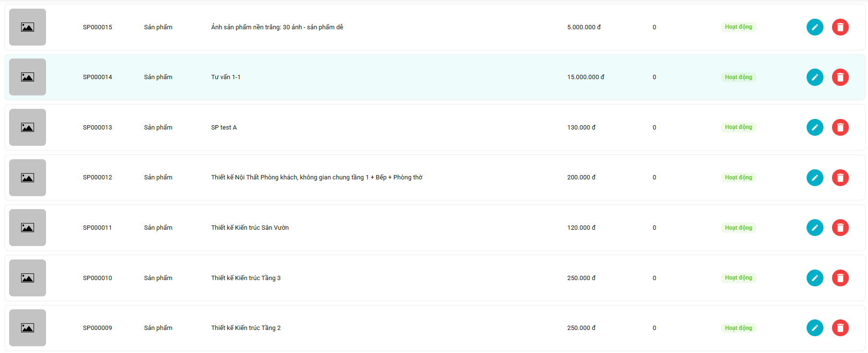
Task: Click Hoạt động status of SP000010
Action: click(738, 278)
